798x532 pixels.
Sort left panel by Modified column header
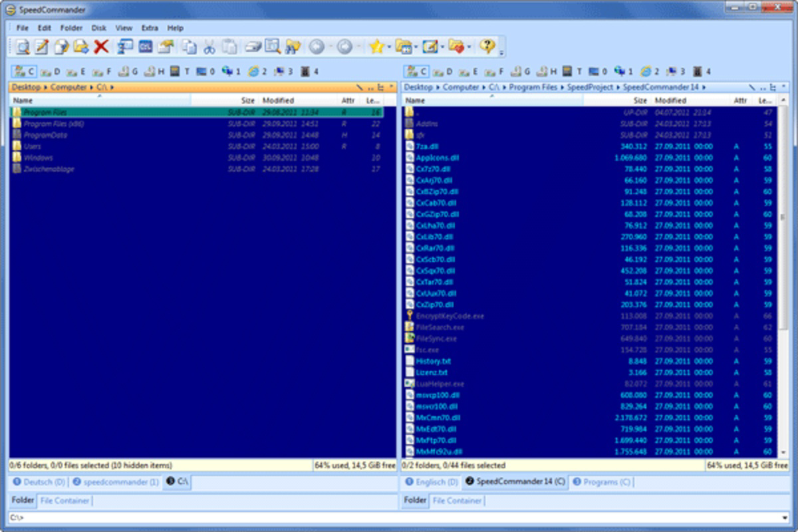[298, 100]
